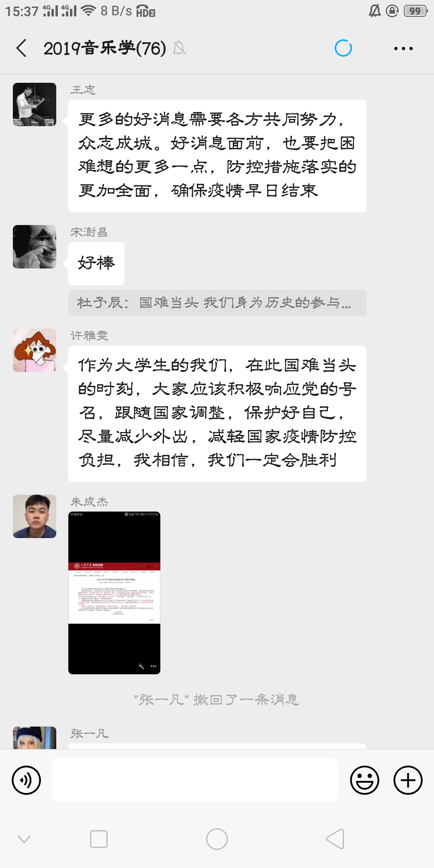
Task: Tap the Android home circle button
Action: pos(217,839)
